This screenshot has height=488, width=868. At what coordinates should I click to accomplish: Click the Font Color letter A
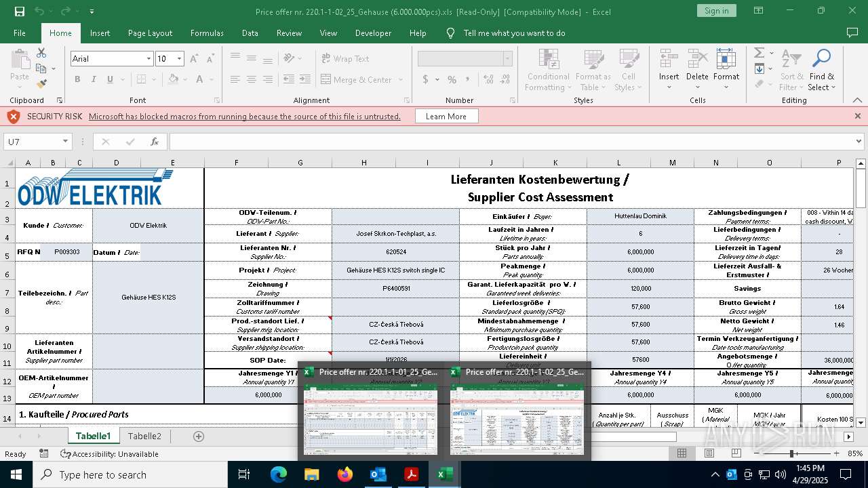click(x=200, y=79)
